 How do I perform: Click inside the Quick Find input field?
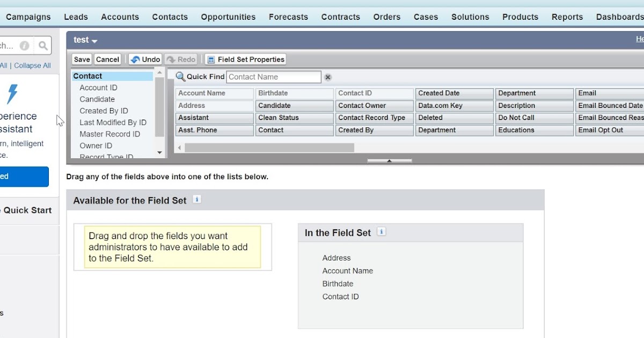pyautogui.click(x=274, y=77)
